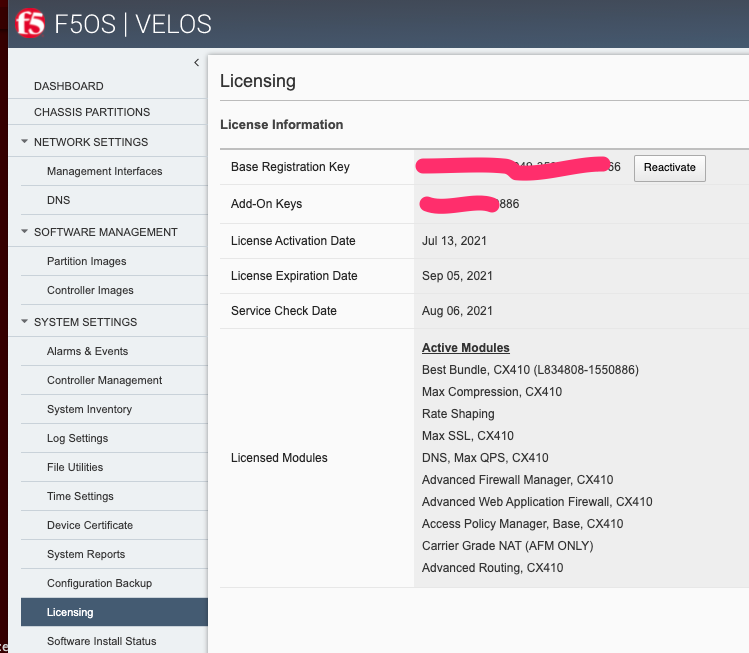Viewport: 749px width, 653px height.
Task: Select Advanced Routing, CX410 line
Action: tap(492, 567)
